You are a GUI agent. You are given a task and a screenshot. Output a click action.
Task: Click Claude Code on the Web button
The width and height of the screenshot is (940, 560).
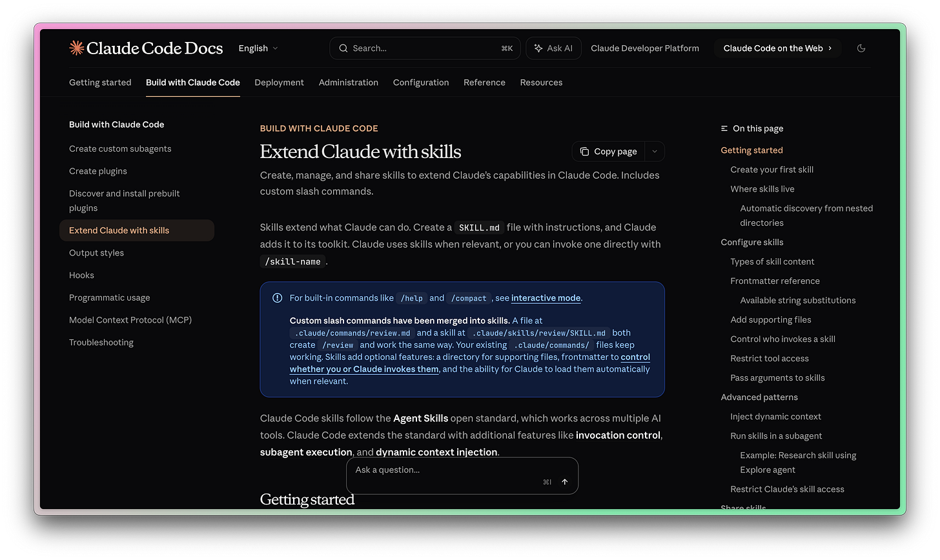[x=777, y=48]
